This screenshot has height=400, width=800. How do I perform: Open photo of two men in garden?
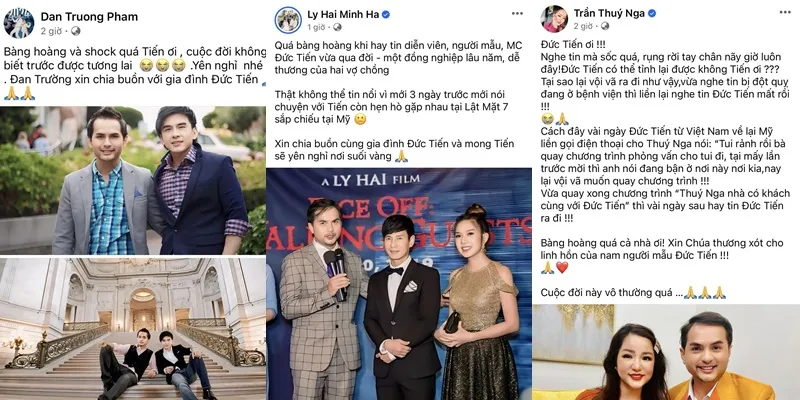(133, 180)
